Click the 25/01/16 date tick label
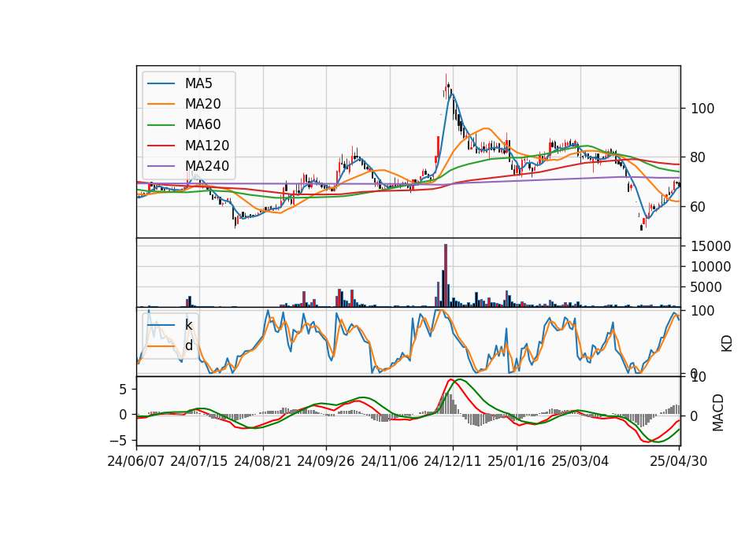This screenshot has height=543, width=756. [517, 461]
